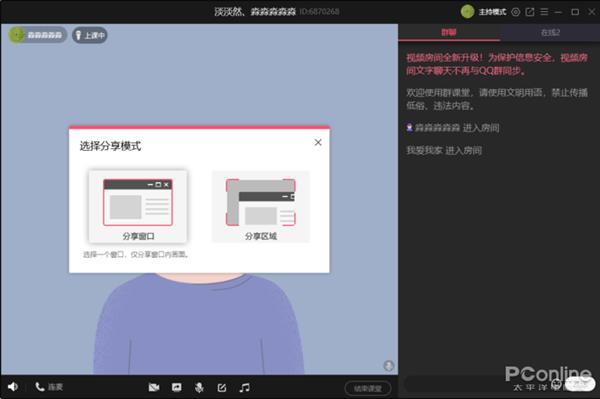Click the pop-out window icon
This screenshot has width=600, height=399.
tap(530, 12)
